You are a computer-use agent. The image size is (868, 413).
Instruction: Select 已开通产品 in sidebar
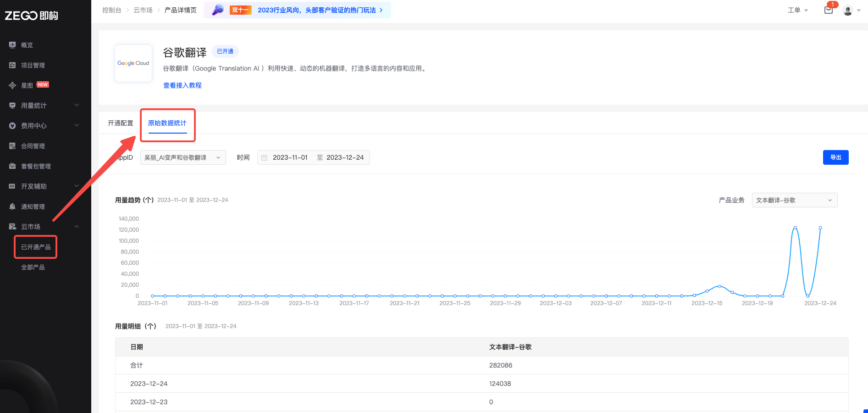36,247
